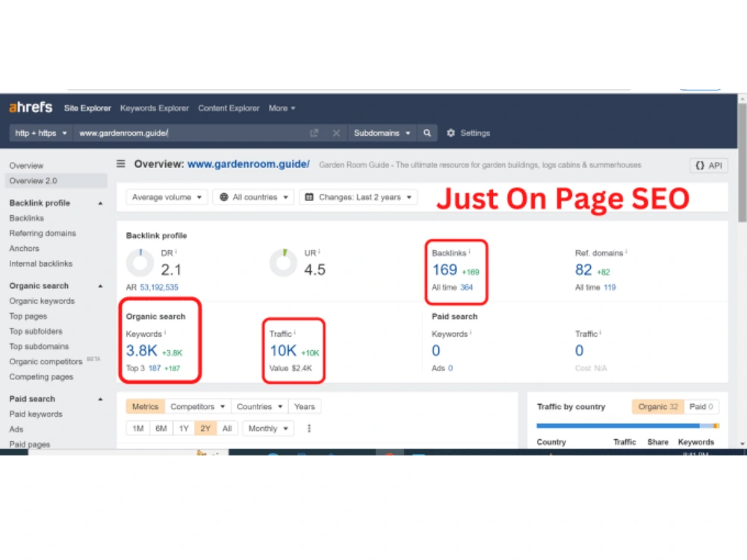Collapse the Backlink profile section
This screenshot has width=747, height=560.
[x=100, y=203]
